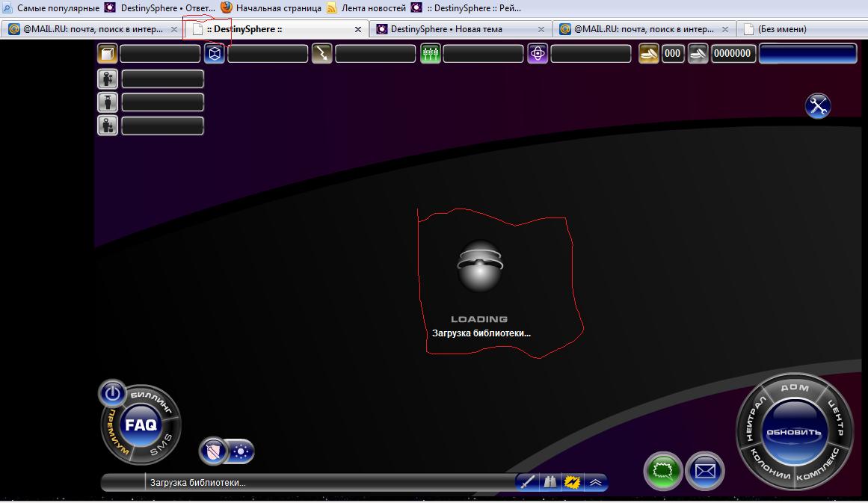Go to ЦЕНТР on navigation dial
Image resolution: width=868 pixels, height=503 pixels.
tap(835, 417)
